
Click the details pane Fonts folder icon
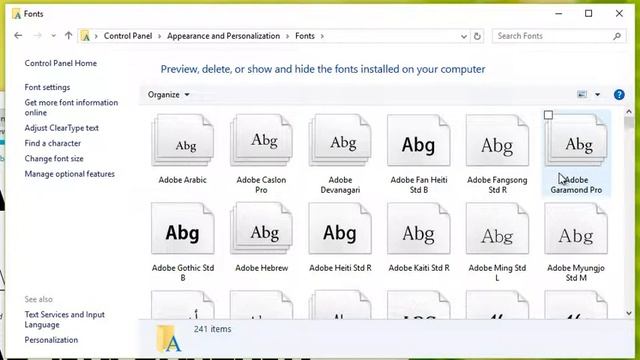tap(169, 338)
